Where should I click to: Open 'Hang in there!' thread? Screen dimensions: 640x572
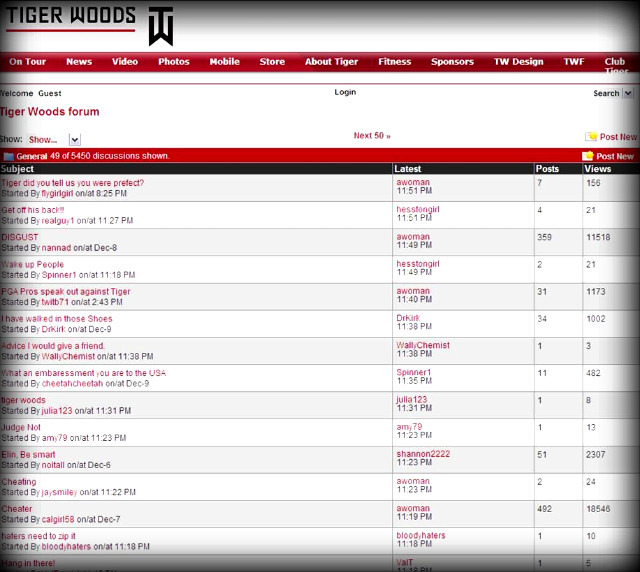pos(28,563)
